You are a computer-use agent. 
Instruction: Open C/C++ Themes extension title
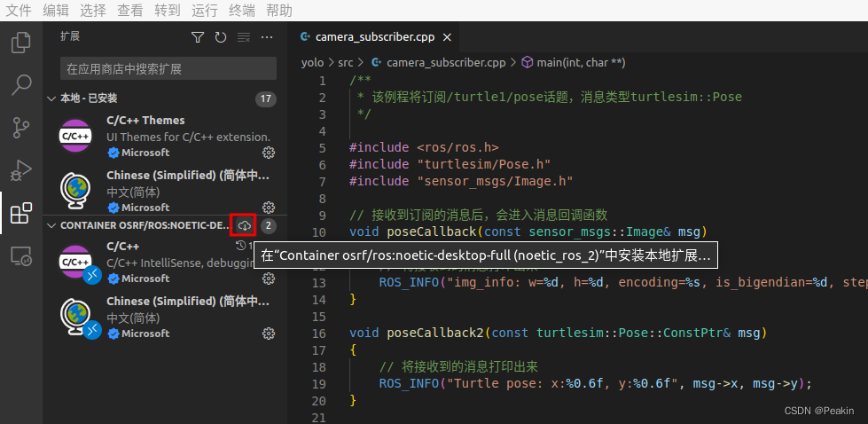(145, 120)
